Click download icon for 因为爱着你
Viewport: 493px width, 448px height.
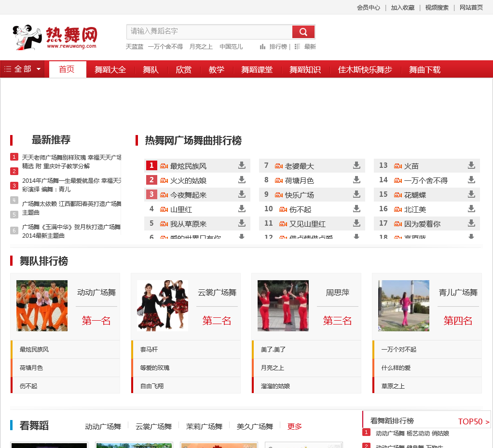pyautogui.click(x=471, y=223)
